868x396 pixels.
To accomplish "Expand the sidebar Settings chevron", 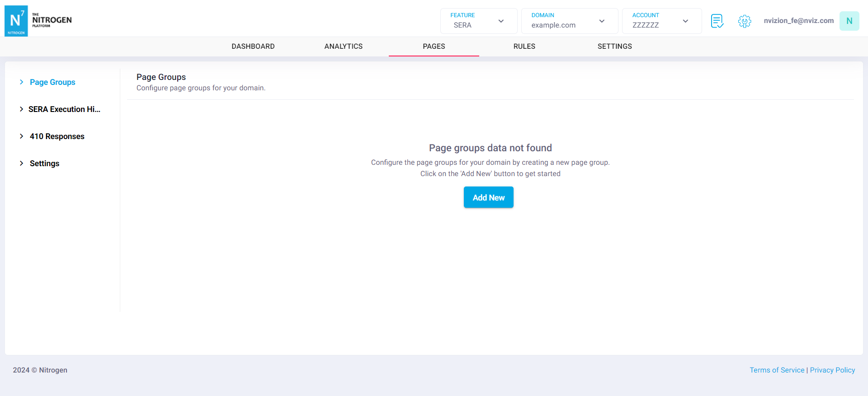I will (x=21, y=163).
